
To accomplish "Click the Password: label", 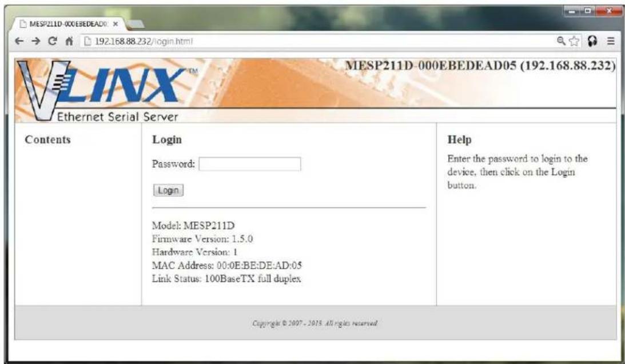I will 173,164.
